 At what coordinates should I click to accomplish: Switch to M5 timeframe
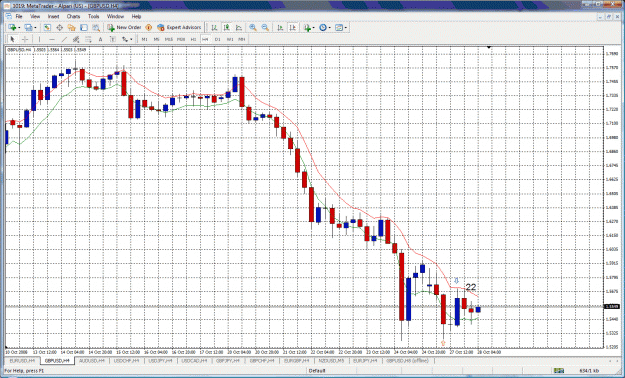tap(157, 39)
